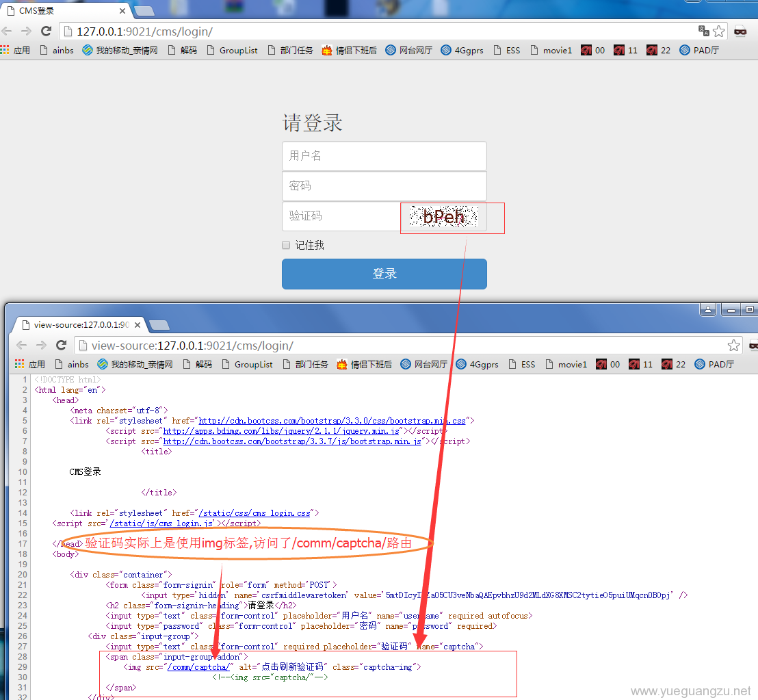This screenshot has height=700, width=758.
Task: Open the cms_login.js link in source
Action: (x=161, y=523)
